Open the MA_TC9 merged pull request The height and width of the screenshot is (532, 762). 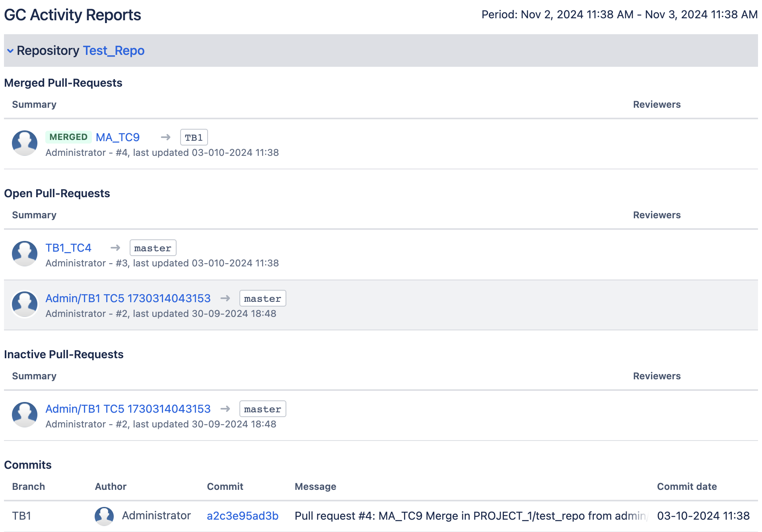[x=118, y=138]
